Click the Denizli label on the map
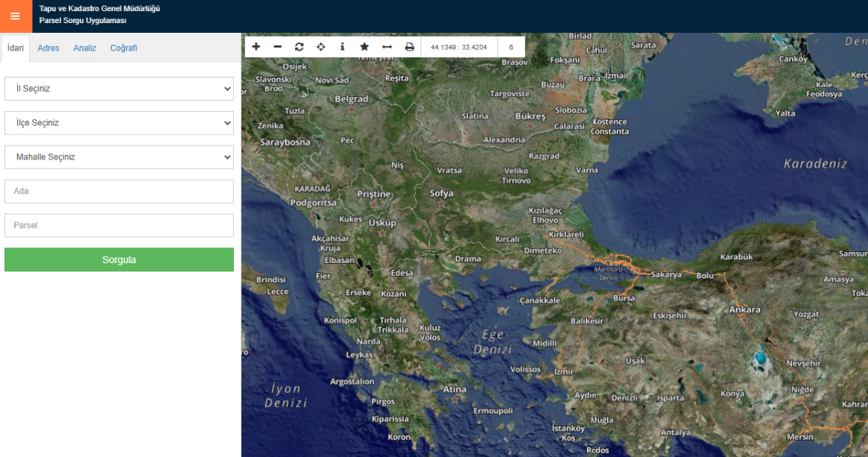 pyautogui.click(x=624, y=397)
